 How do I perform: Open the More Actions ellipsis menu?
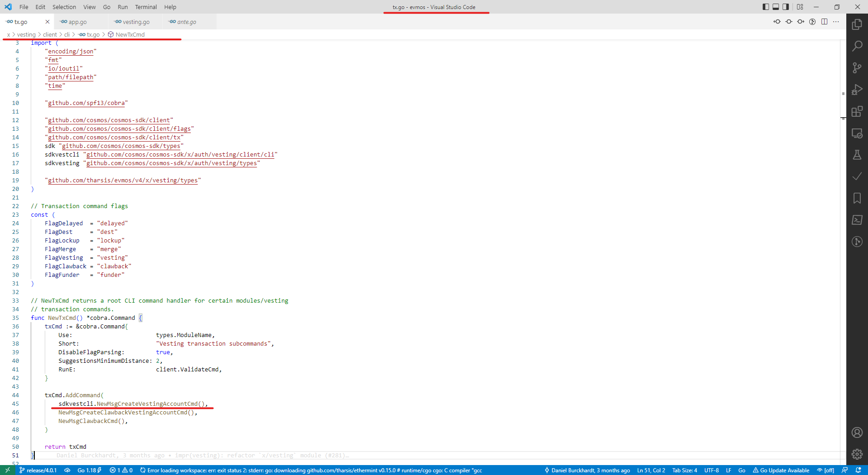836,21
